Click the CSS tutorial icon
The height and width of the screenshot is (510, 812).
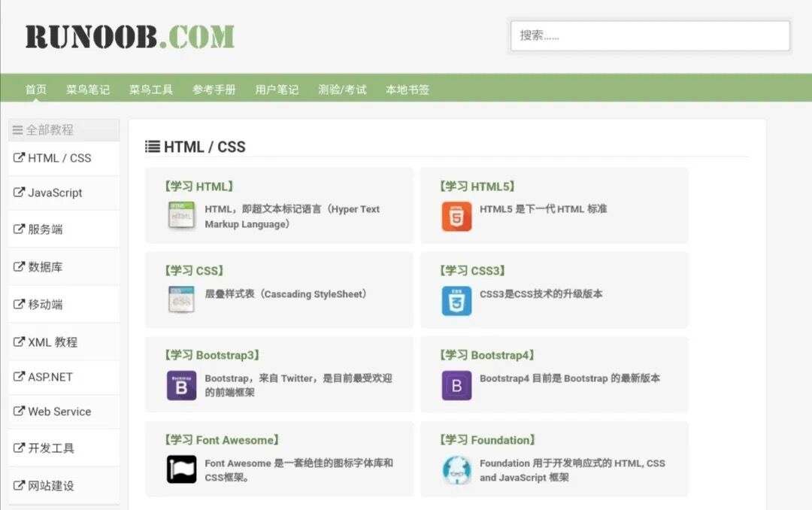pos(181,300)
